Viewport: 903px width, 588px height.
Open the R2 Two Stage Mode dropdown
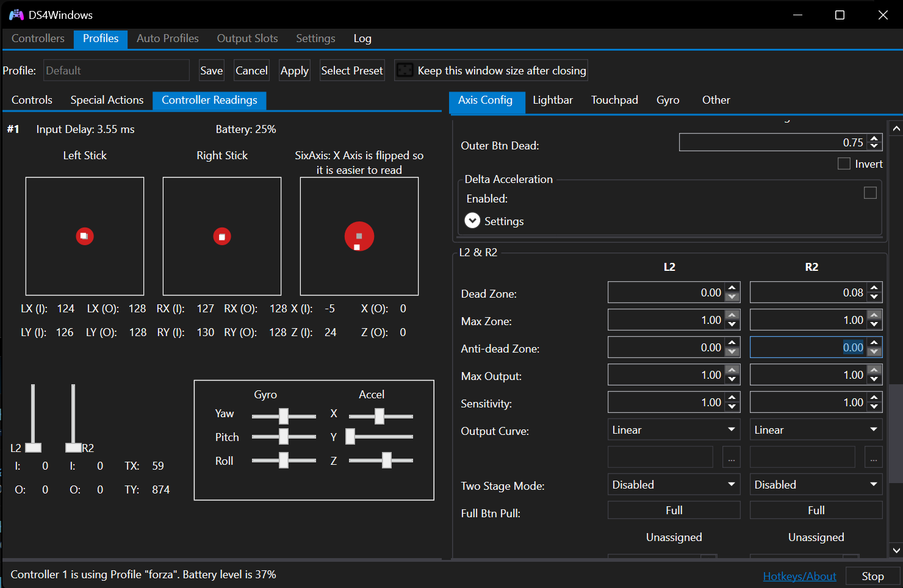click(816, 485)
